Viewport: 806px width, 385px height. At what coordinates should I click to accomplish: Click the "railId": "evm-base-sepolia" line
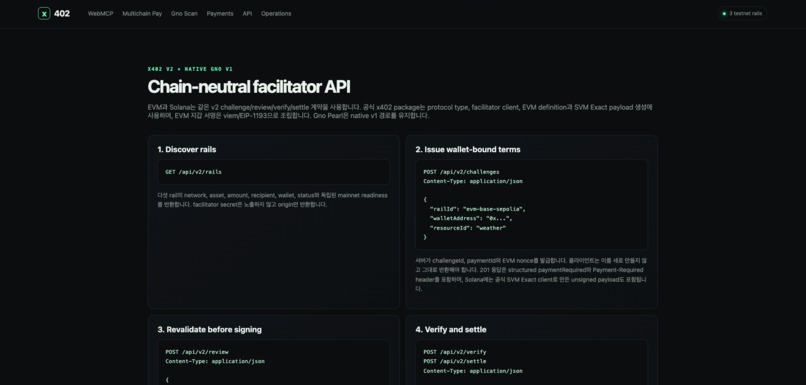click(478, 209)
